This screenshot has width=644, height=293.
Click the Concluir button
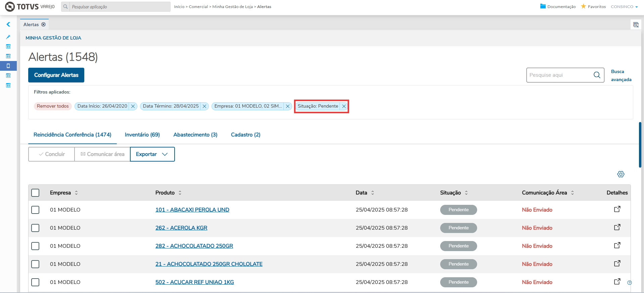52,154
